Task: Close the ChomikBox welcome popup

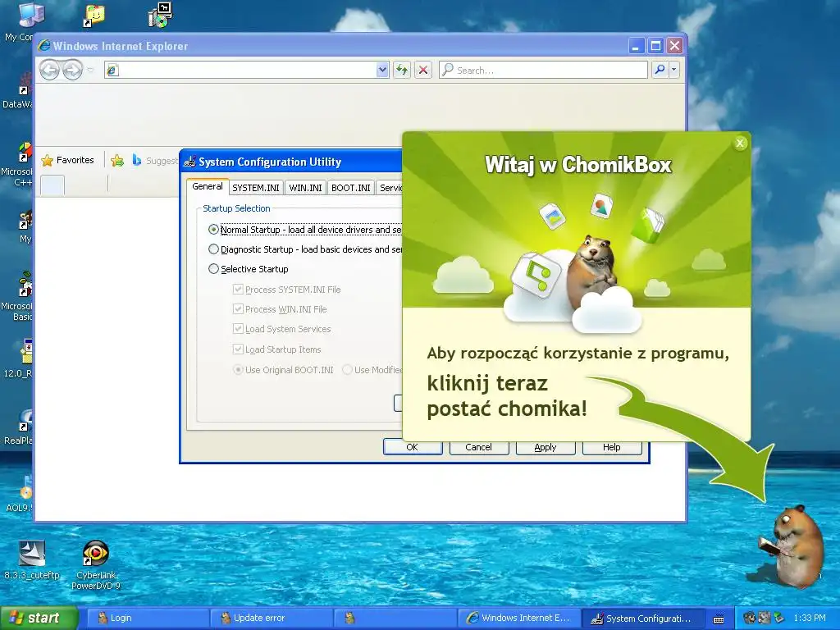Action: 740,143
